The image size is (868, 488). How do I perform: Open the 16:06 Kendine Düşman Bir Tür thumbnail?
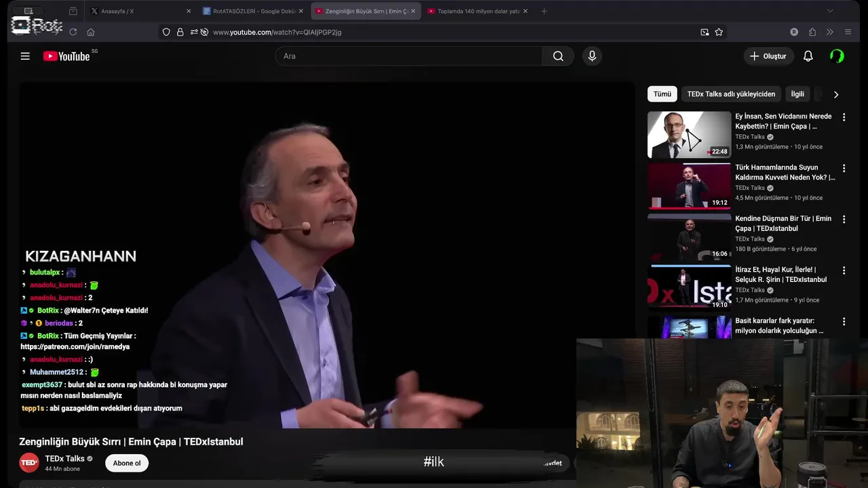tap(689, 237)
